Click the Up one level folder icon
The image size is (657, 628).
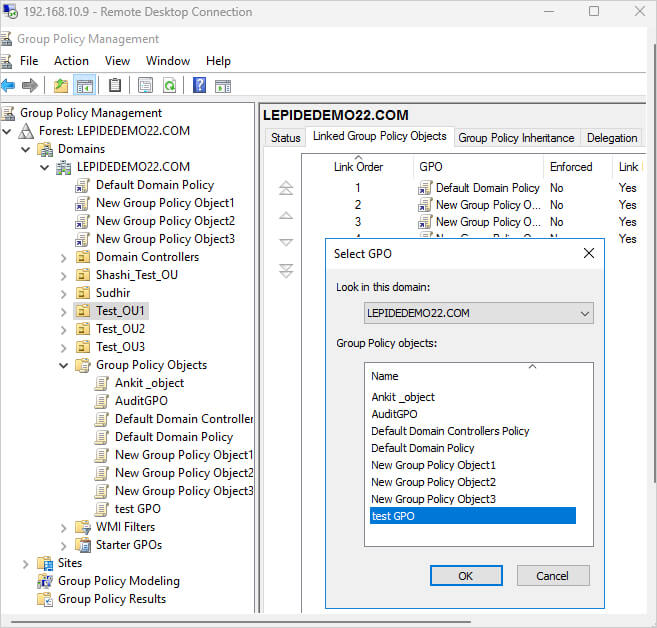tap(61, 86)
